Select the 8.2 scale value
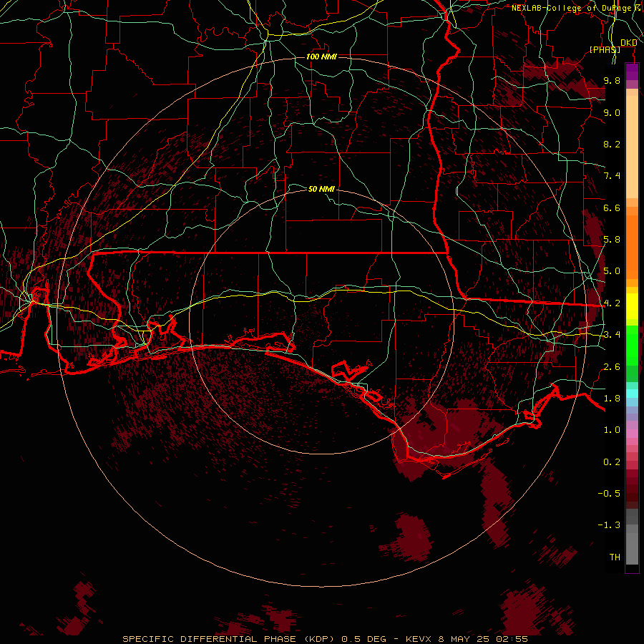 click(x=612, y=144)
